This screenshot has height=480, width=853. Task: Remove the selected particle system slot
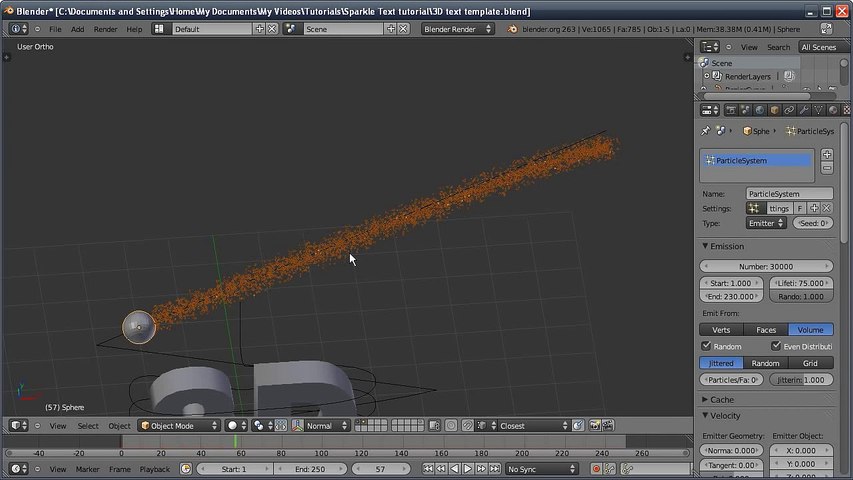[x=827, y=168]
